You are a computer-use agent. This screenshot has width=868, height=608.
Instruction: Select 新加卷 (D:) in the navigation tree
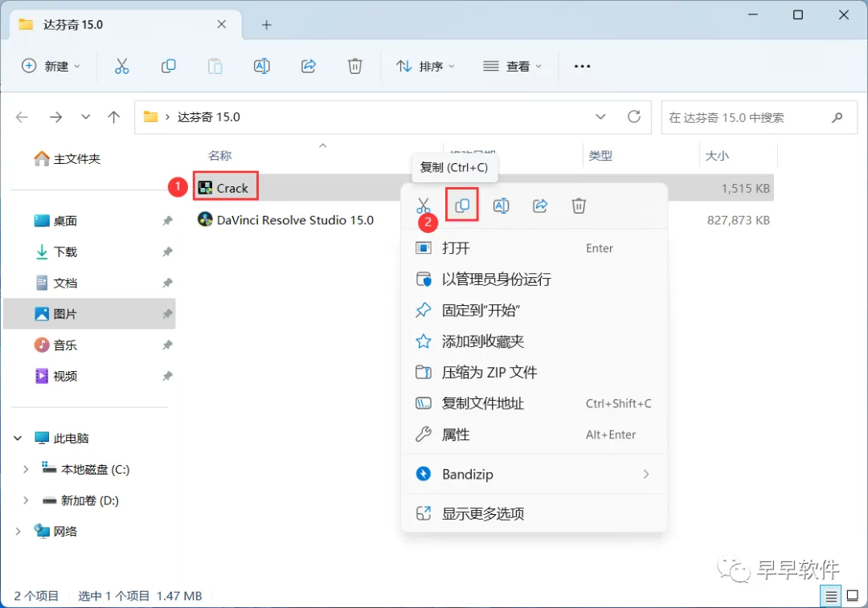click(81, 500)
